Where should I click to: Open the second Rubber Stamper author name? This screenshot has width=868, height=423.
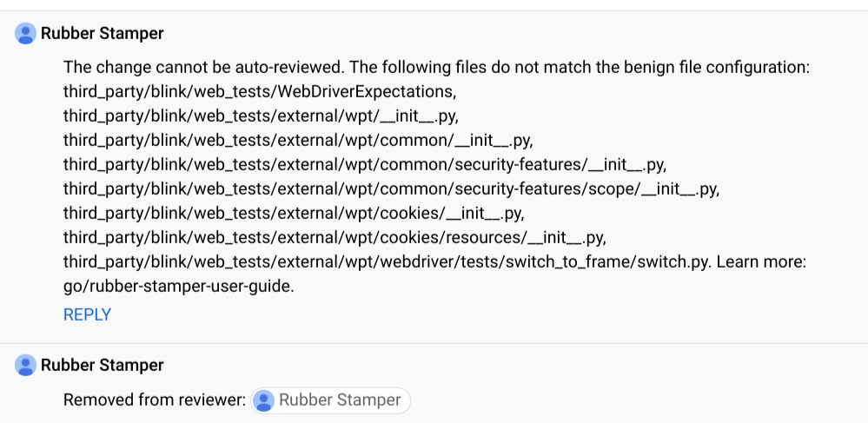103,366
